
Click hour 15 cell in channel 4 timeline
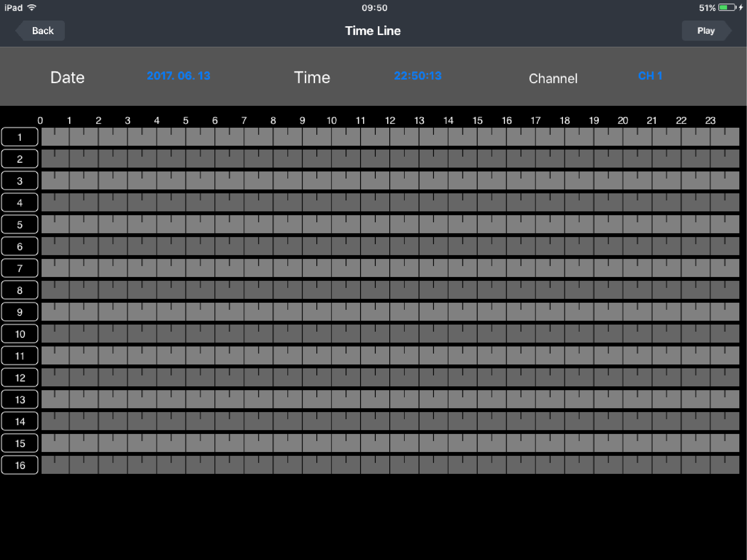pos(492,202)
